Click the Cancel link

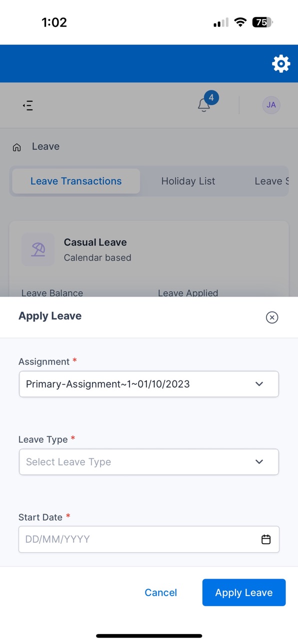[160, 593]
